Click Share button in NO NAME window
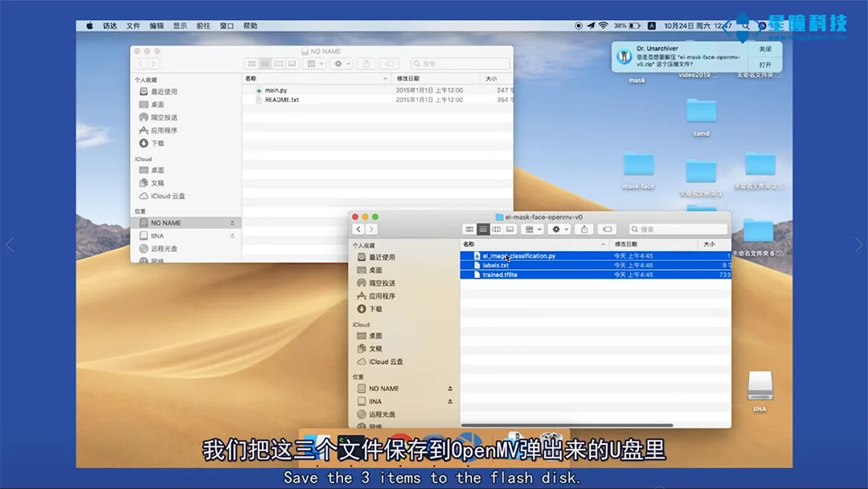Image resolution: width=868 pixels, height=489 pixels. (366, 63)
